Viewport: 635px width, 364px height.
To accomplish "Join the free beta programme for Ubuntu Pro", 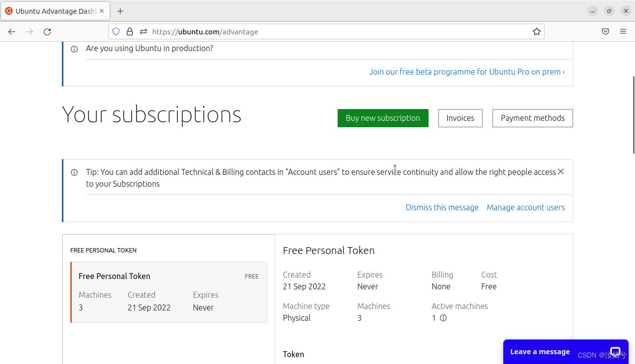I will point(467,72).
